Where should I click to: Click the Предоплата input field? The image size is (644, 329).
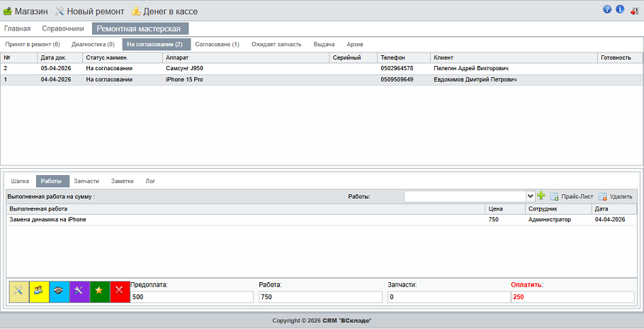click(x=191, y=297)
